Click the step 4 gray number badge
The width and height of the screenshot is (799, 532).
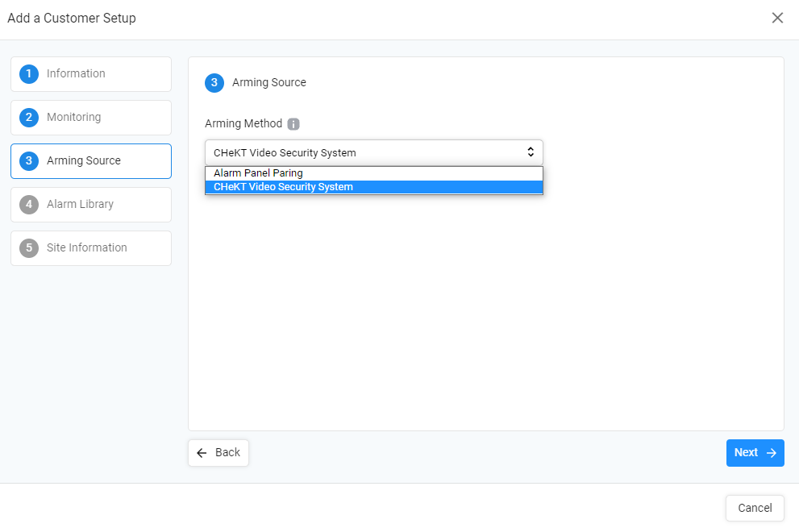click(29, 205)
